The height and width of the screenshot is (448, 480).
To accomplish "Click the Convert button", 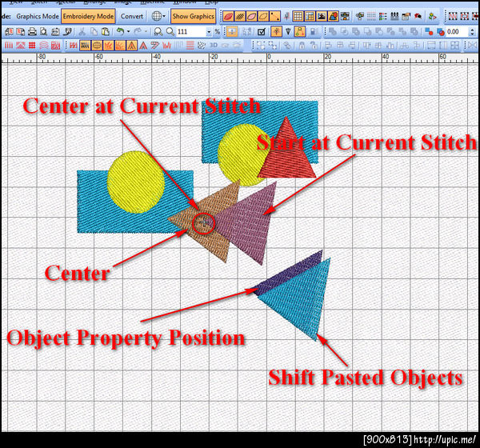I will (x=132, y=16).
